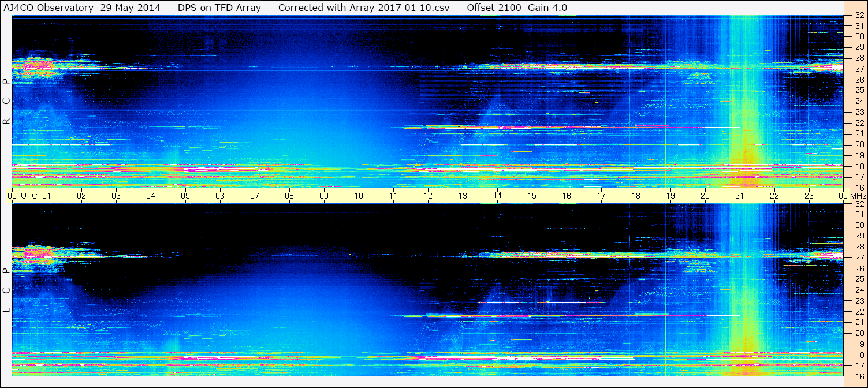Click the 'MHz' label on the time axis
Image resolution: width=868 pixels, height=388 pixels.
tap(858, 196)
